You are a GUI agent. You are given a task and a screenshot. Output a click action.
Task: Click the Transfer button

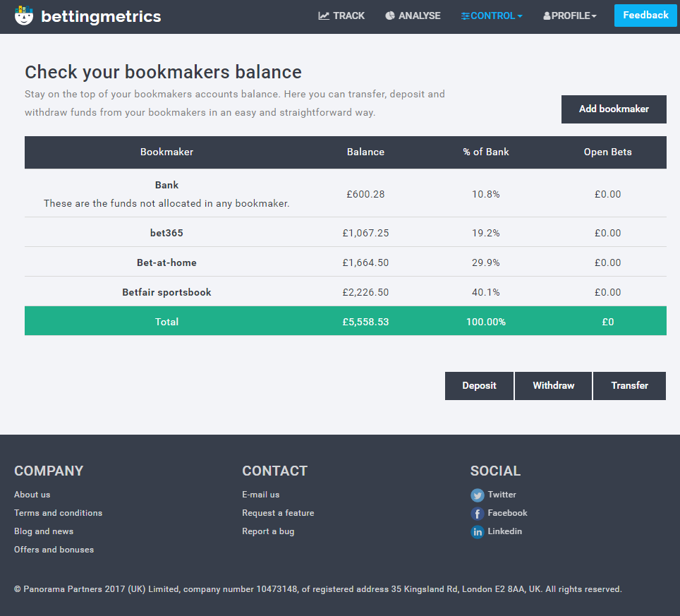629,386
